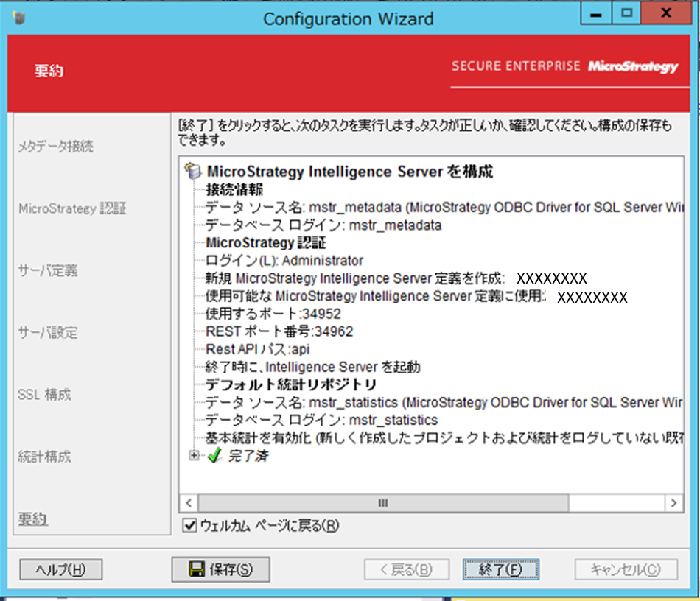Viewport: 700px width, 601px height.
Task: Select 'REST ポート番号:34962' row
Action: coord(279,331)
